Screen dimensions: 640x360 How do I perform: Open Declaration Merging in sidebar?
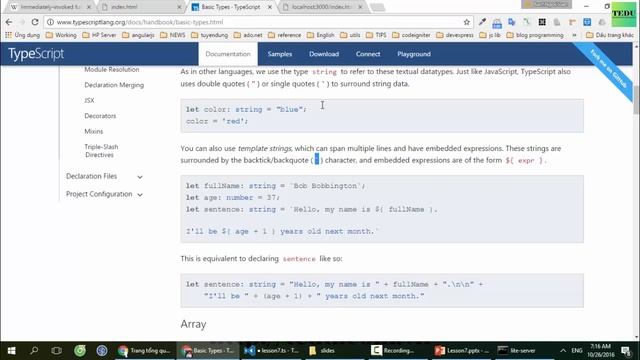114,85
